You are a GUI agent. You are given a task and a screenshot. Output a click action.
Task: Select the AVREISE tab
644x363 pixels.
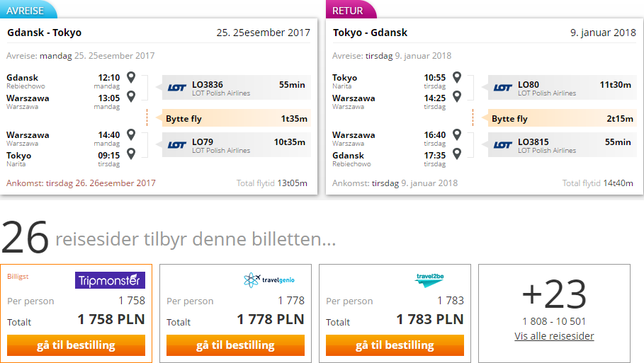27,10
